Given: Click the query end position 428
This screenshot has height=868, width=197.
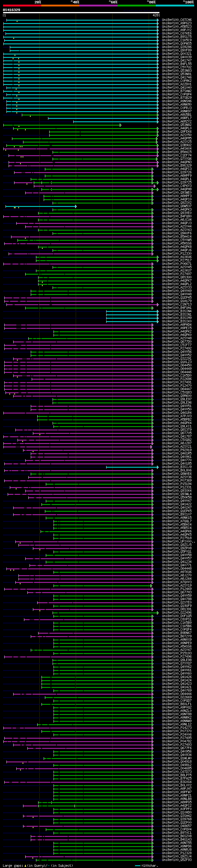Looking at the screenshot, I should pos(155,15).
